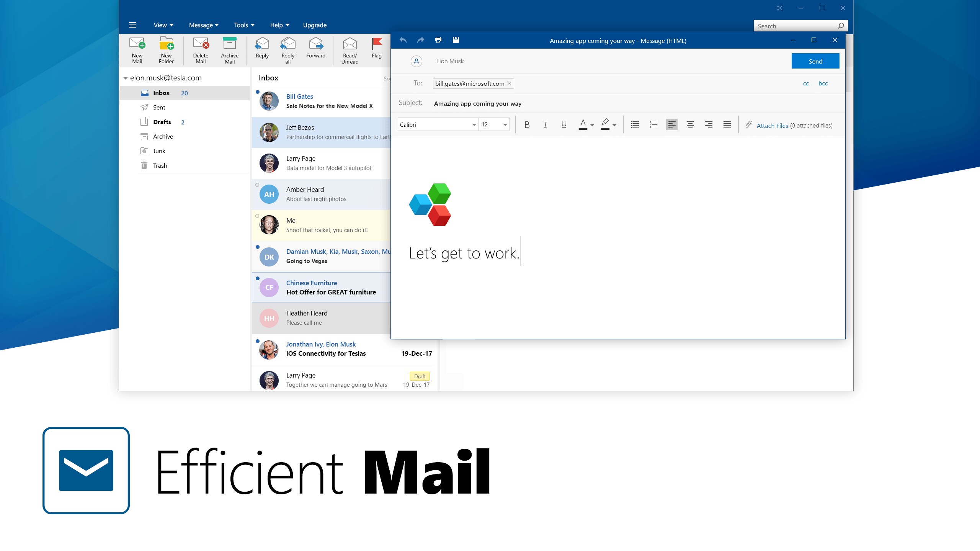Open the Message menu
This screenshot has height=551, width=980.
point(203,25)
